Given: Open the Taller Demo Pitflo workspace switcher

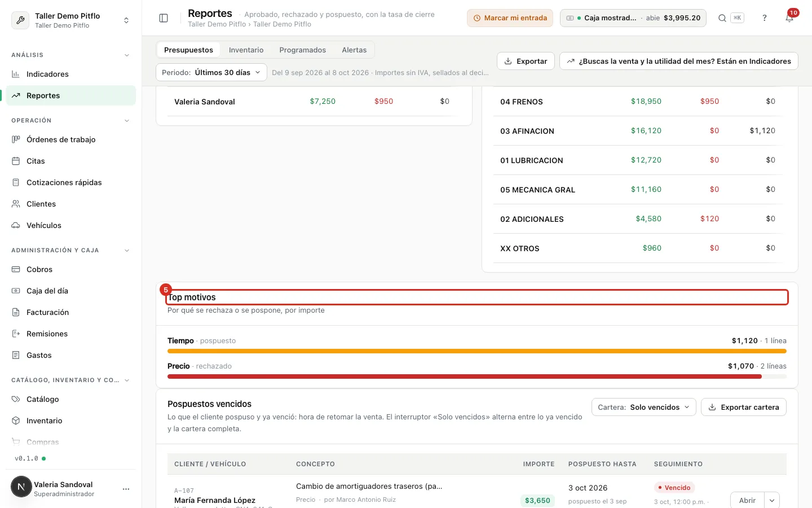Looking at the screenshot, I should point(71,20).
